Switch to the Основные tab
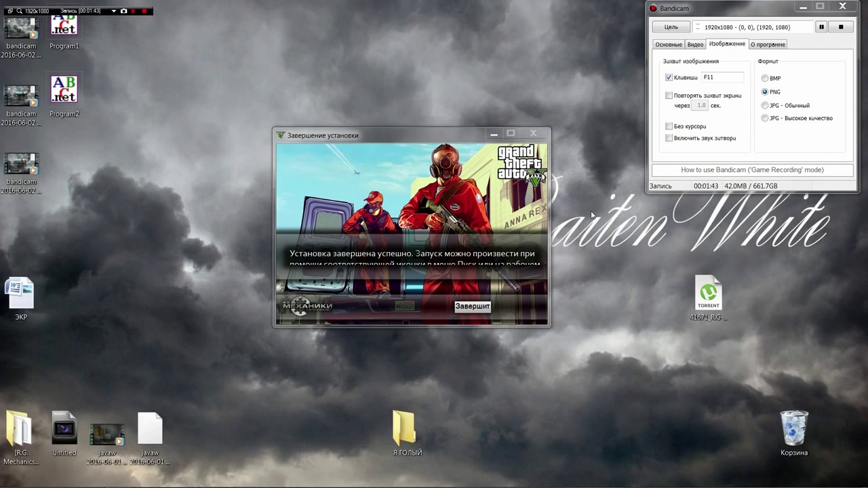 coord(669,44)
